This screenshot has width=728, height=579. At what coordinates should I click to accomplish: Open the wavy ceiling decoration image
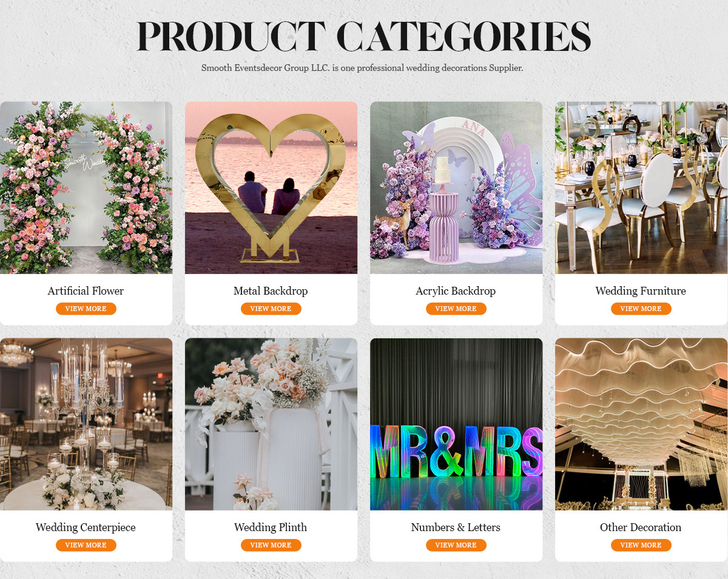tap(641, 424)
